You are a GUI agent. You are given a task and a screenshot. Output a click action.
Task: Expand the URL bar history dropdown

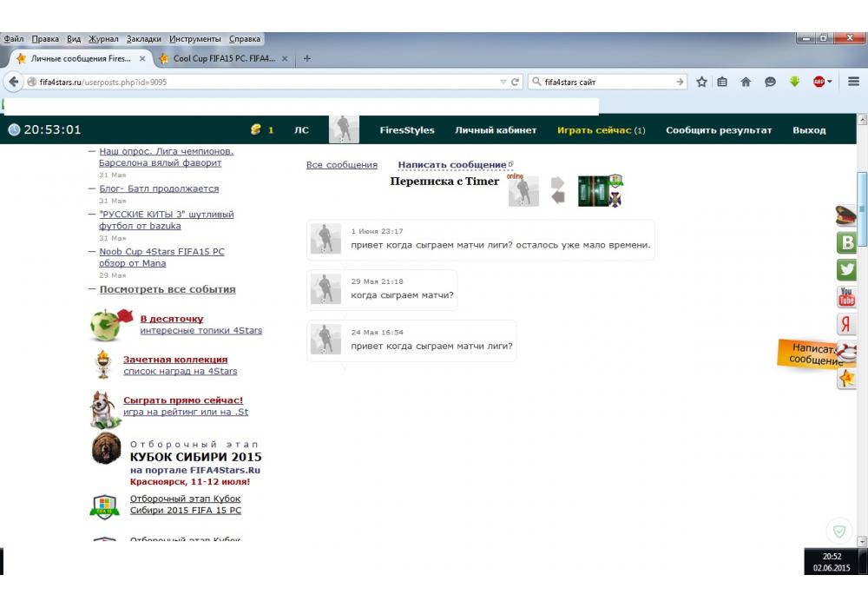503,82
